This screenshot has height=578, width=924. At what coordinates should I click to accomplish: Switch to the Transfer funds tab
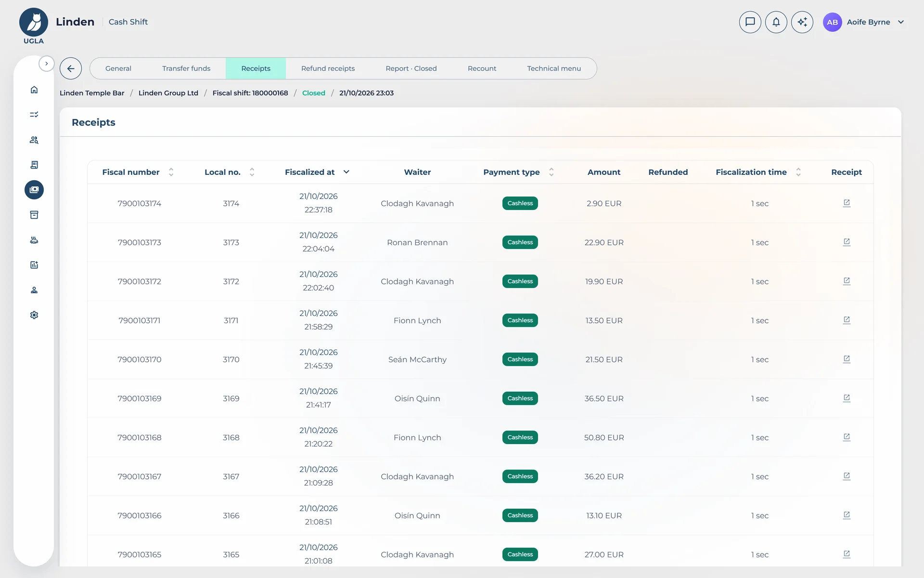click(x=186, y=68)
